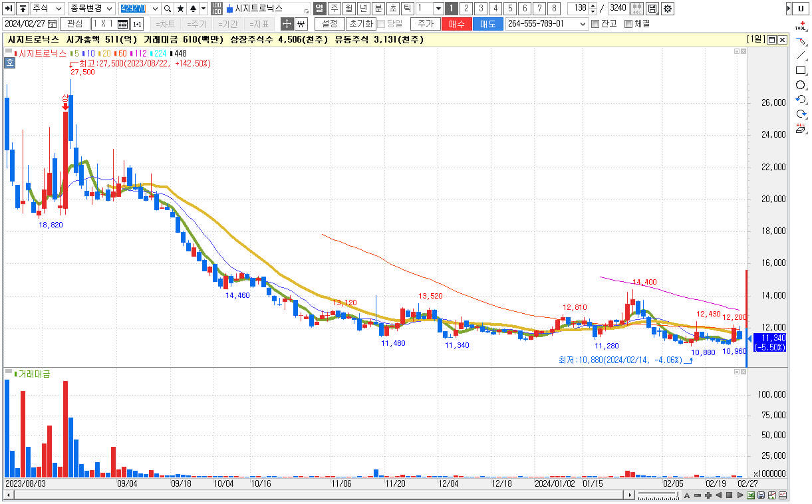This screenshot has height=504, width=812.
Task: Toggle the 20-period moving average legend
Action: click(106, 53)
